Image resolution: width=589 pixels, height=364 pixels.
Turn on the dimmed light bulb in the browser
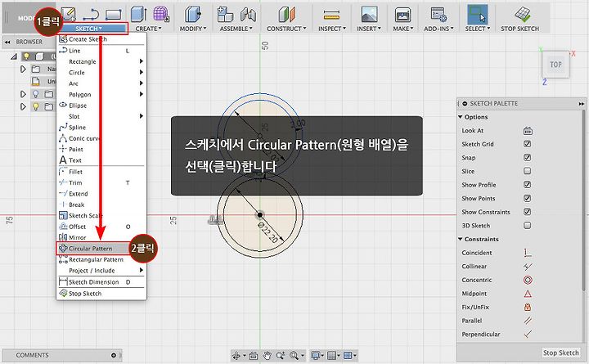point(36,94)
